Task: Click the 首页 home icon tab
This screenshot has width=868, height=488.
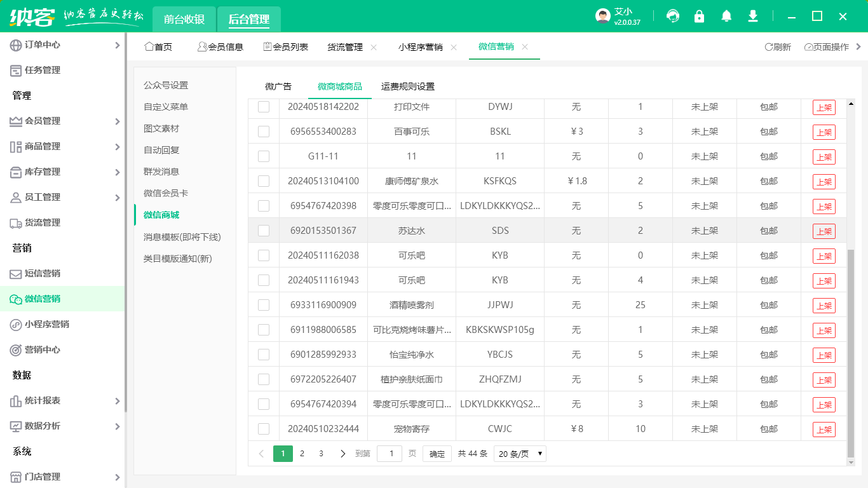Action: (158, 46)
